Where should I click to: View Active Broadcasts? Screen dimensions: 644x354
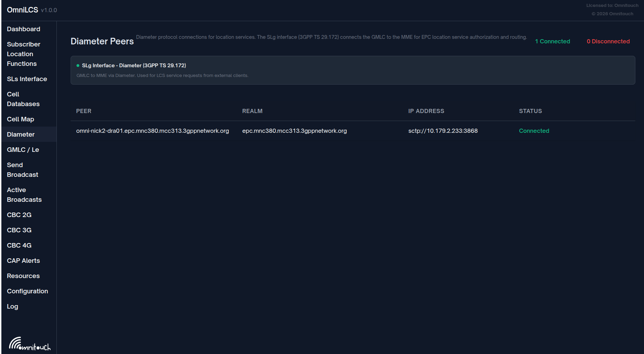click(24, 195)
